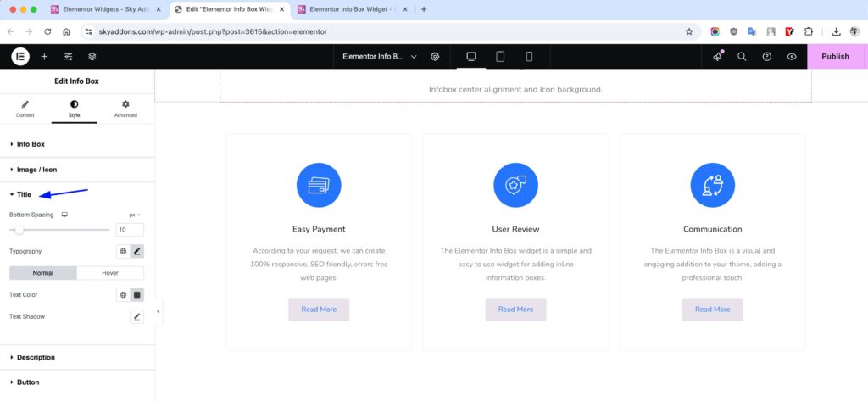Expand the Image / Icon section
Screen dimensions: 868x402
pyautogui.click(x=77, y=170)
